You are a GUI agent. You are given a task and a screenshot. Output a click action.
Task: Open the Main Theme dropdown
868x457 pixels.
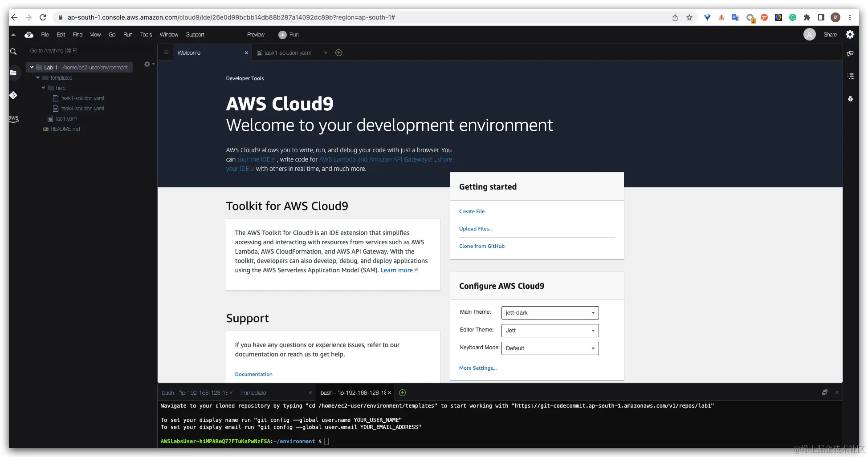point(550,313)
